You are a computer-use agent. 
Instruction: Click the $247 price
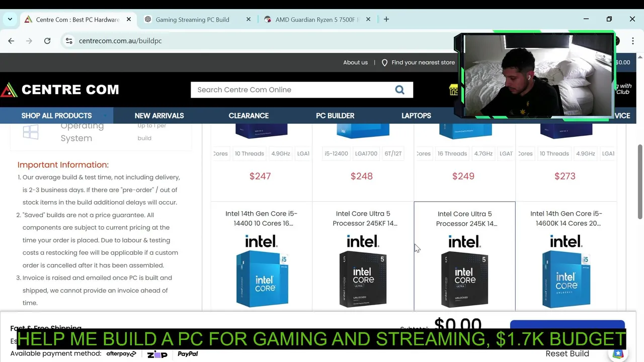pos(260,176)
